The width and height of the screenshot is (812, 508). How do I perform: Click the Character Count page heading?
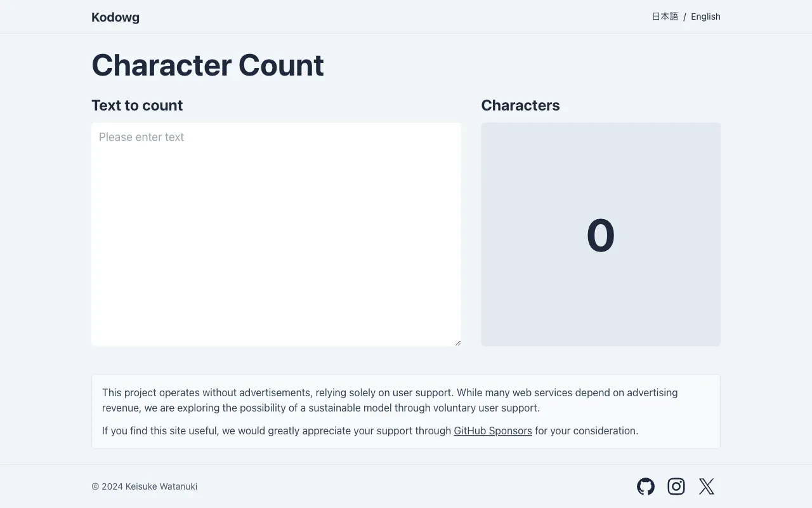point(207,65)
